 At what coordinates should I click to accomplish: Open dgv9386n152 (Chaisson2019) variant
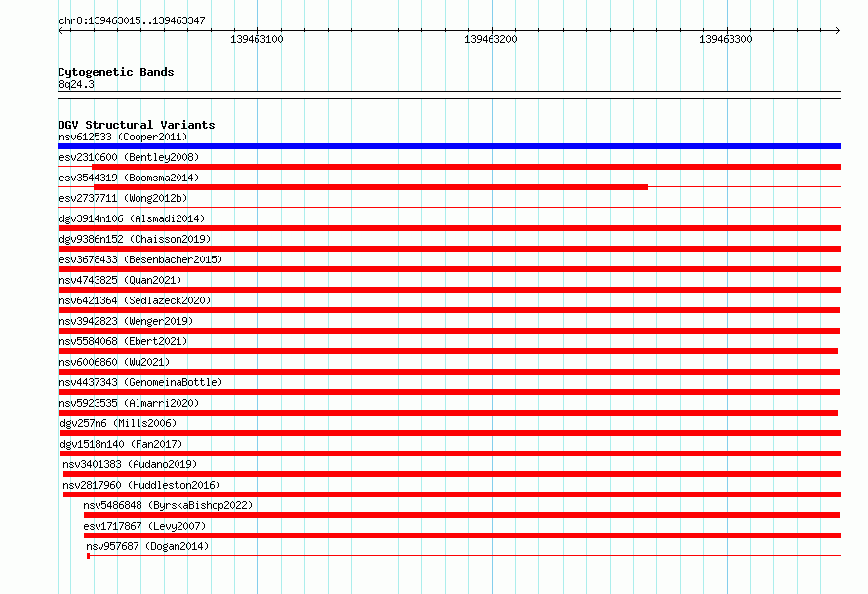(135, 239)
